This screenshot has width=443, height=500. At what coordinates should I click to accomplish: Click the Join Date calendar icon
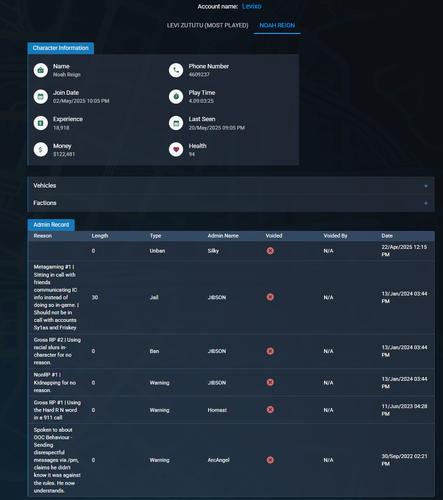tap(41, 97)
